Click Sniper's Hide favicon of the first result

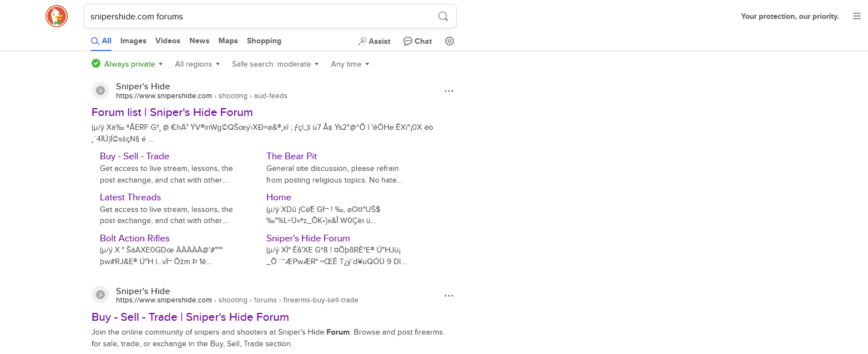coord(100,90)
